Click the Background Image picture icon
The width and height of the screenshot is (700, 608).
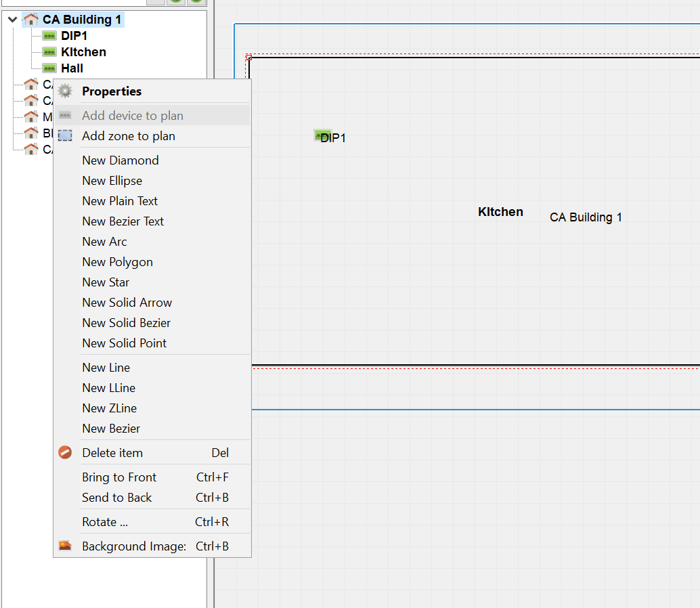pyautogui.click(x=65, y=546)
